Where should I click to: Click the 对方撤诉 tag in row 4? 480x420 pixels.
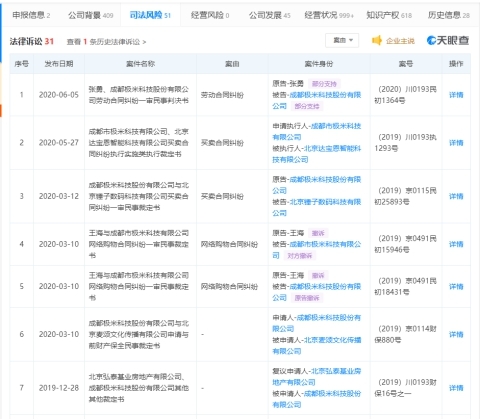pyautogui.click(x=300, y=256)
